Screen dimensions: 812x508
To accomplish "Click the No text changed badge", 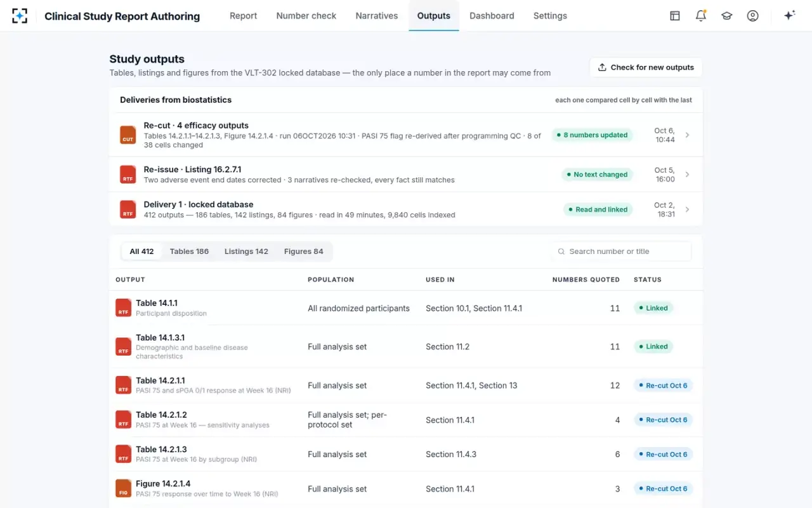I will pos(597,175).
